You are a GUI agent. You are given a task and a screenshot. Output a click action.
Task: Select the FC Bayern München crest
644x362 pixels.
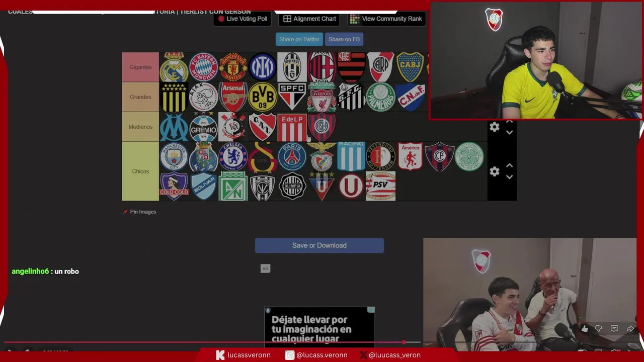click(204, 67)
